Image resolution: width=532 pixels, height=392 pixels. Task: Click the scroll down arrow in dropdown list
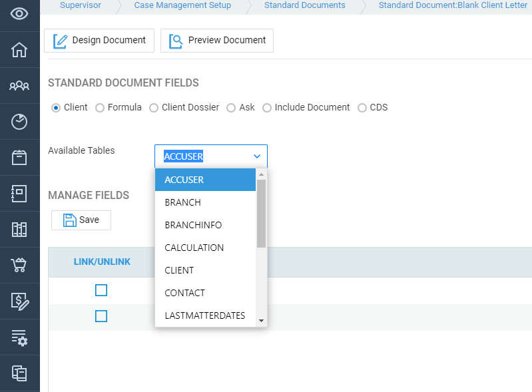pyautogui.click(x=261, y=321)
